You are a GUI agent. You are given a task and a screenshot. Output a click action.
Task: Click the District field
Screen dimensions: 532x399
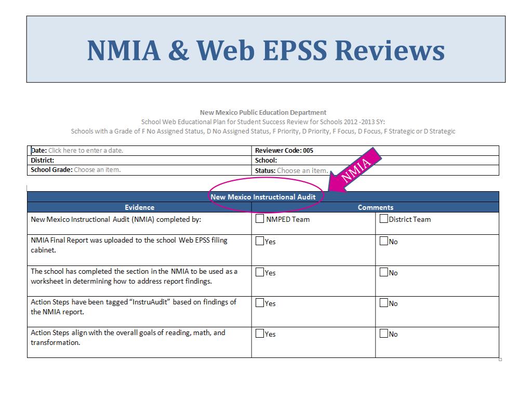coord(139,160)
